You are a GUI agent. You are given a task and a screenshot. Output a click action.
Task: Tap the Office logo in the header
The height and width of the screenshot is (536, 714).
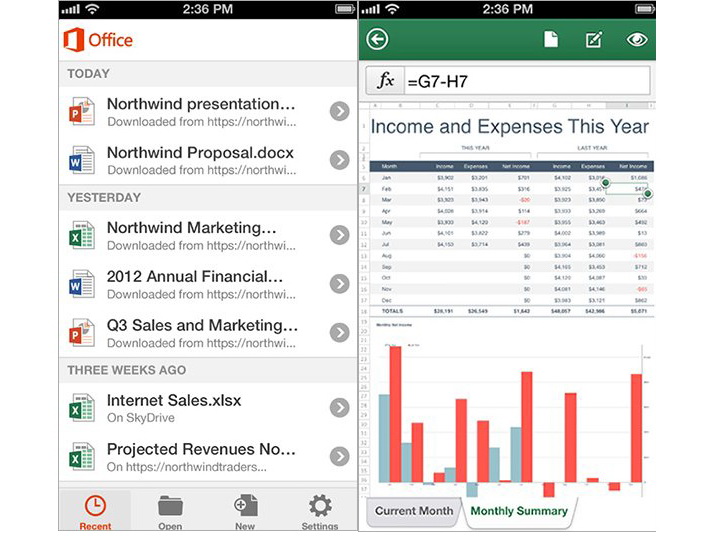pyautogui.click(x=98, y=40)
